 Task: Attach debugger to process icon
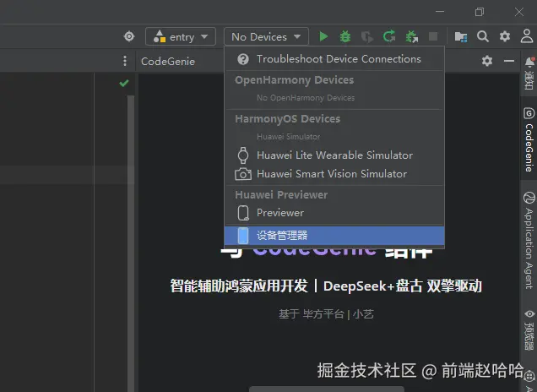click(x=411, y=36)
